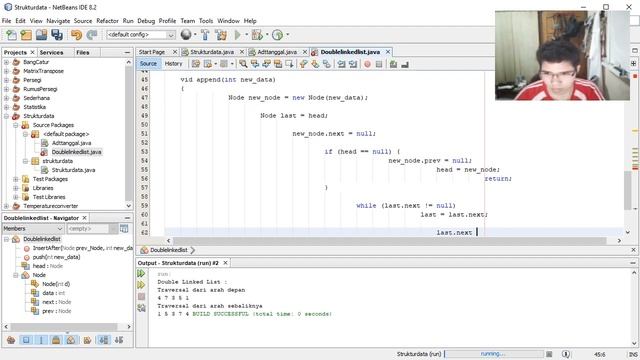Screen dimensions: 640x360
Task: Click the green Run Project arrow
Action: pyautogui.click(x=238, y=35)
